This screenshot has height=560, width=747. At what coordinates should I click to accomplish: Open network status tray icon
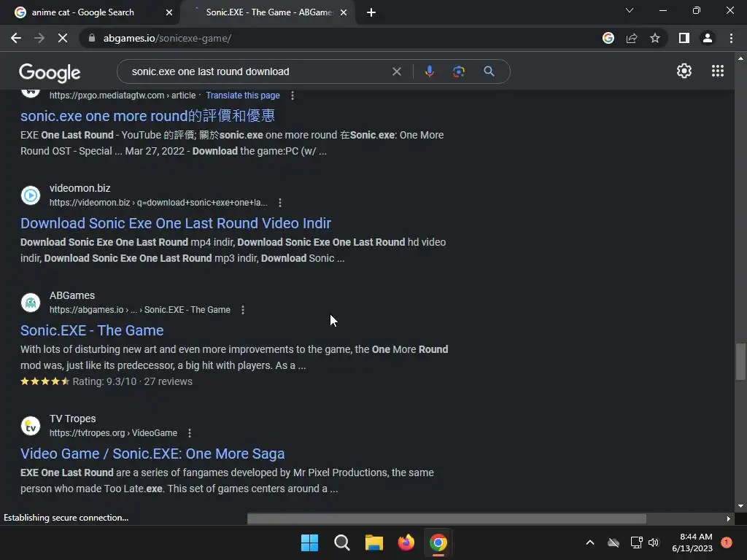(x=636, y=542)
